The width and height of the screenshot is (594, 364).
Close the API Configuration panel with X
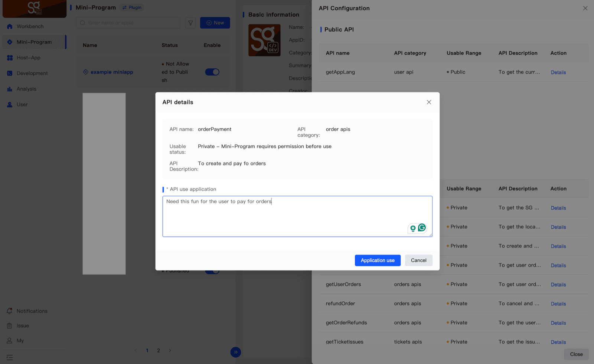tap(585, 8)
